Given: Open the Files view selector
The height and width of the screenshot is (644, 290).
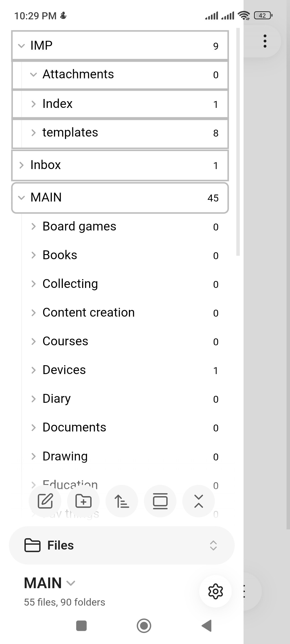Looking at the screenshot, I should 122,545.
